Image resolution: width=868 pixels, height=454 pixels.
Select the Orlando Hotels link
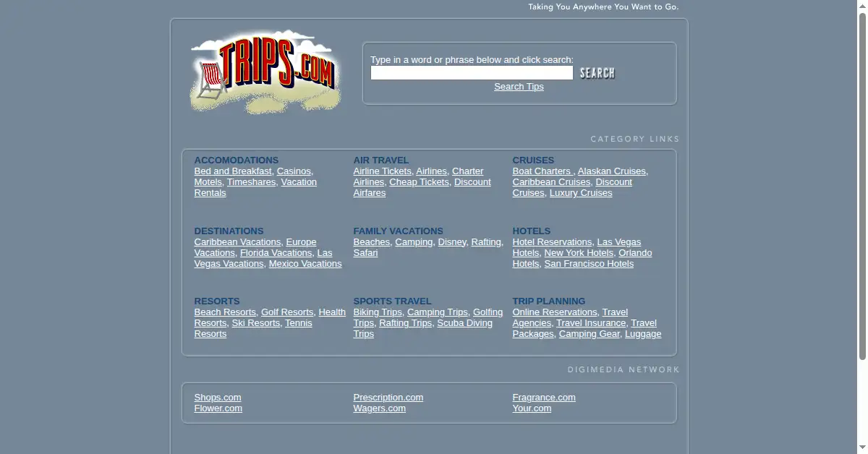coord(635,253)
